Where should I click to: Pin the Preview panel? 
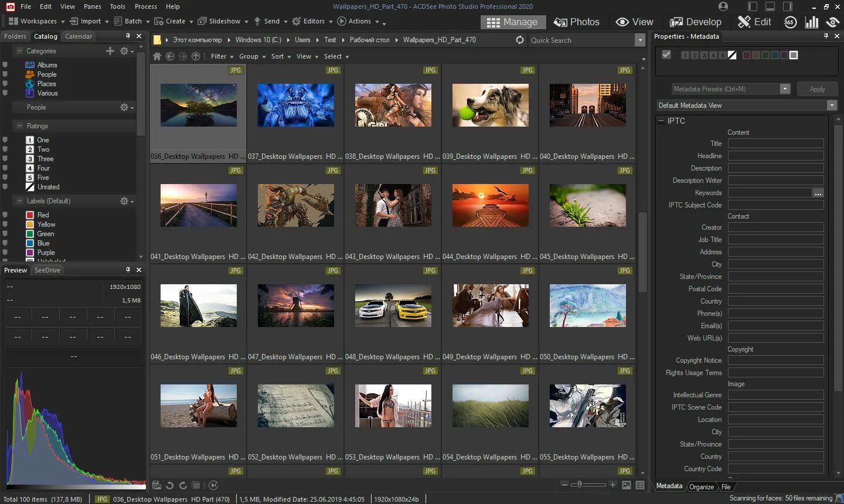pos(128,270)
